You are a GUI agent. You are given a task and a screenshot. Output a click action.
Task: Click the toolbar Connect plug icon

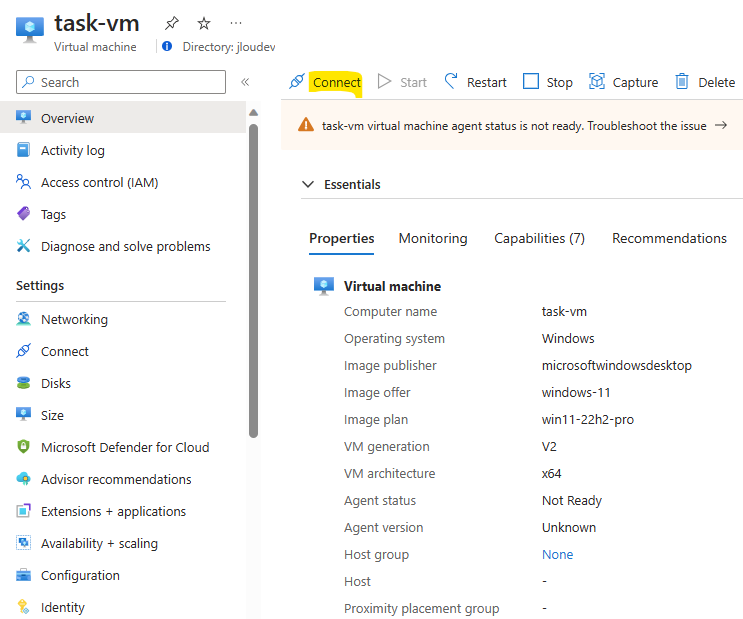point(297,82)
